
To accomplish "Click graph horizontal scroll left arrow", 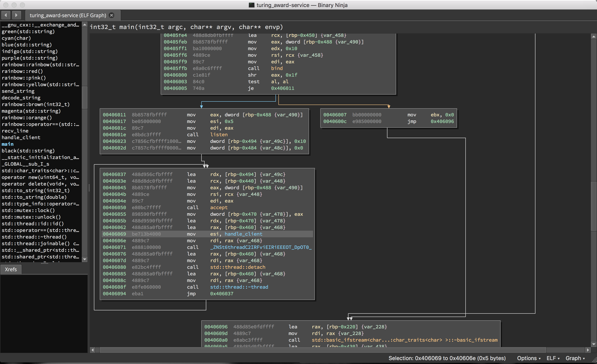I will point(92,350).
